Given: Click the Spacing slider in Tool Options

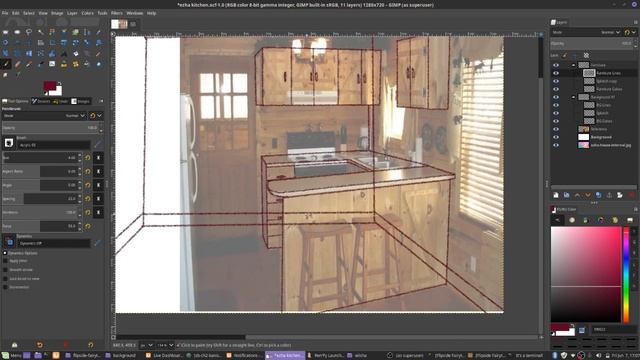Looking at the screenshot, I should [41, 199].
